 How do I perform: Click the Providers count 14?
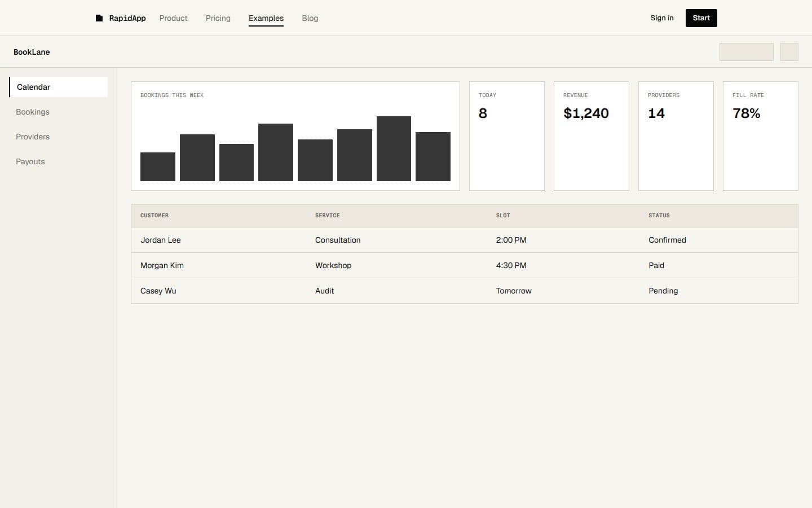point(656,113)
